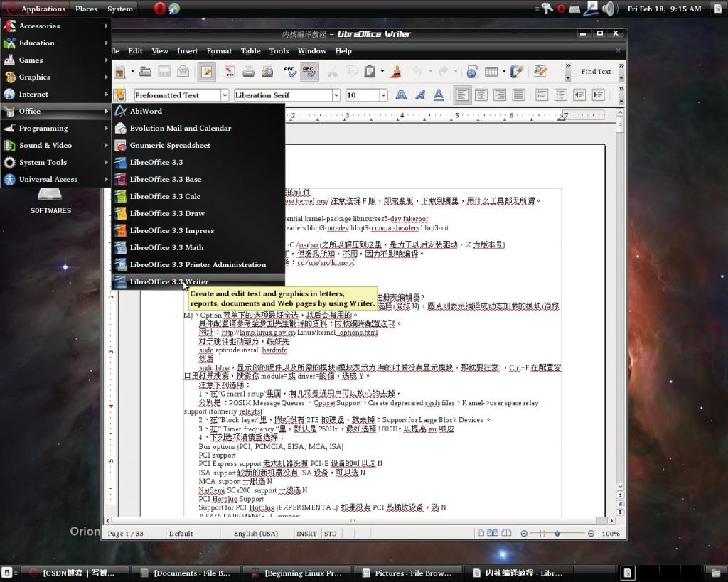Run the Spelling and Grammar check
Viewport: 728px width, 582px height.
[x=289, y=72]
